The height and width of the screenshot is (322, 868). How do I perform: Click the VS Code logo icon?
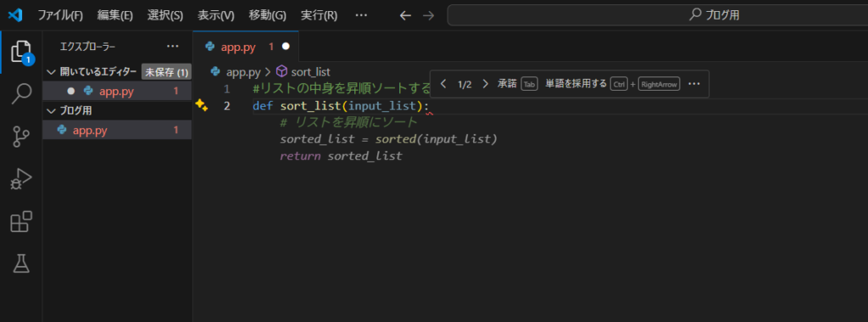pos(14,15)
